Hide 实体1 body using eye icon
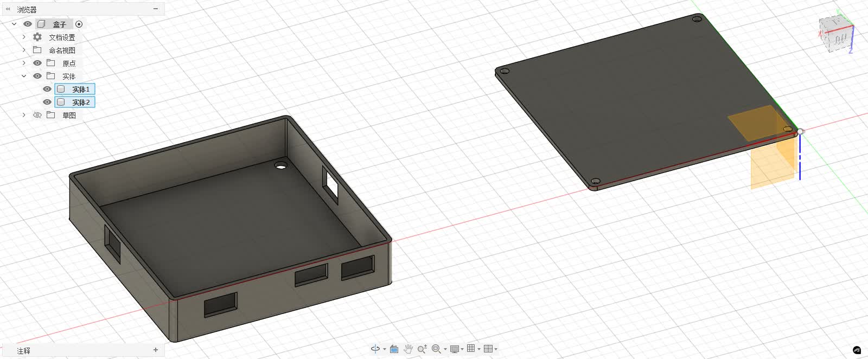This screenshot has width=868, height=359. point(47,89)
